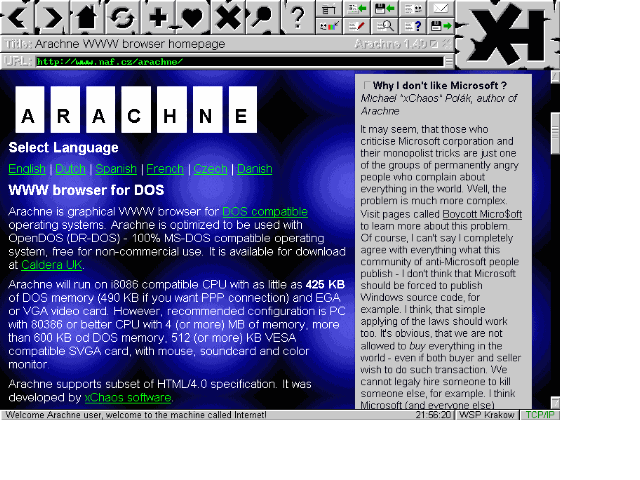Image resolution: width=640 pixels, height=480 pixels.
Task: Click document with blue question mark
Action: click(x=413, y=26)
